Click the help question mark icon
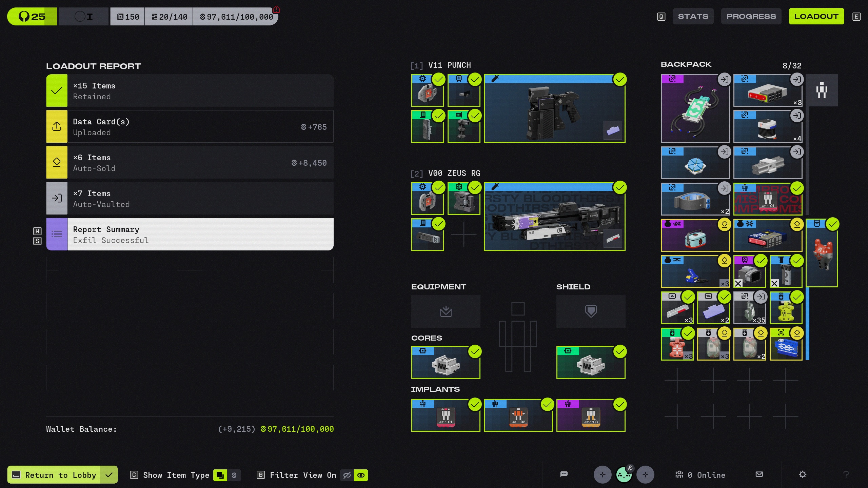The width and height of the screenshot is (868, 488). click(846, 474)
